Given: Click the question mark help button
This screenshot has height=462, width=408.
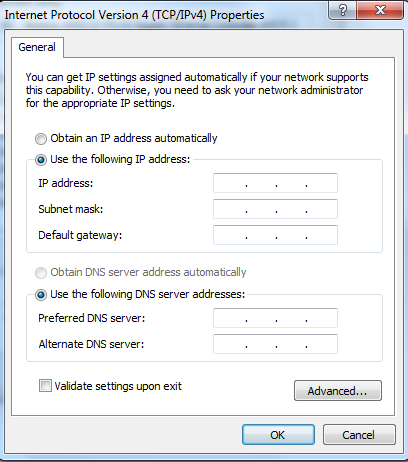Looking at the screenshot, I should coord(342,10).
